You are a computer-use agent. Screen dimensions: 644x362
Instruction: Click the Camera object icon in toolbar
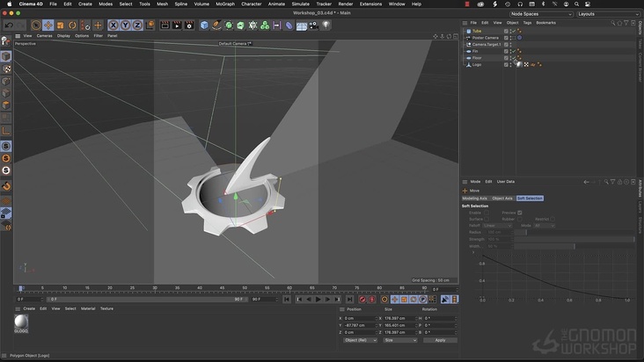(x=314, y=25)
